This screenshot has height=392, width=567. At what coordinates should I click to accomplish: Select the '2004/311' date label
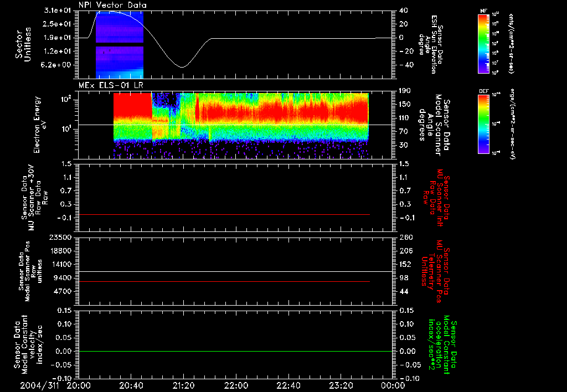39,385
